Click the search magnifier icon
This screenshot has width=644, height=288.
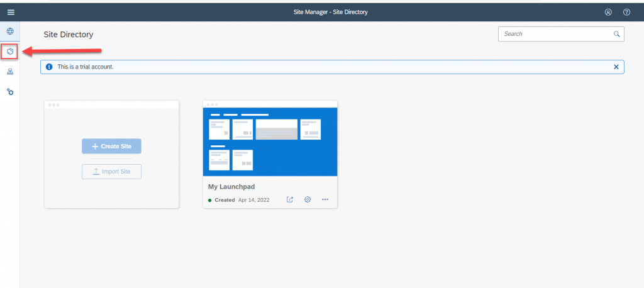[x=616, y=34]
